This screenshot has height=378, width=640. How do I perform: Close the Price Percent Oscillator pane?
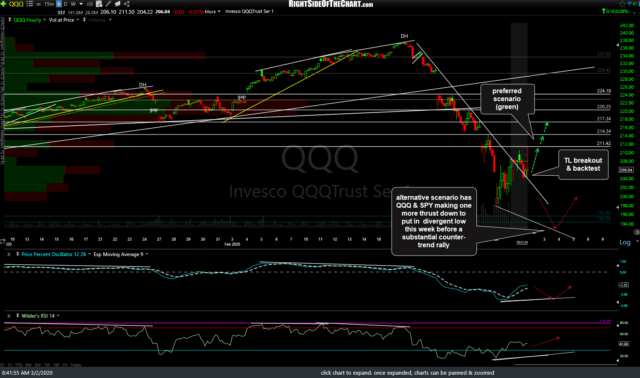click(9, 254)
